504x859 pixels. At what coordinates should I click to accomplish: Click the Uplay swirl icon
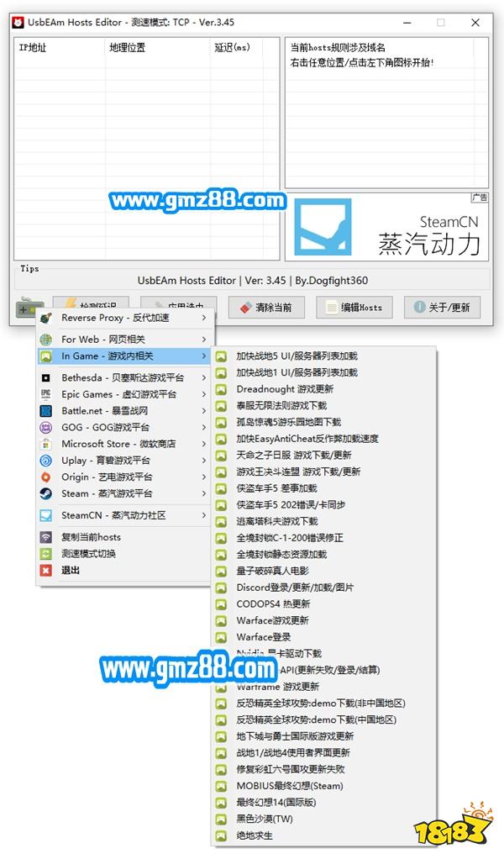(x=46, y=461)
